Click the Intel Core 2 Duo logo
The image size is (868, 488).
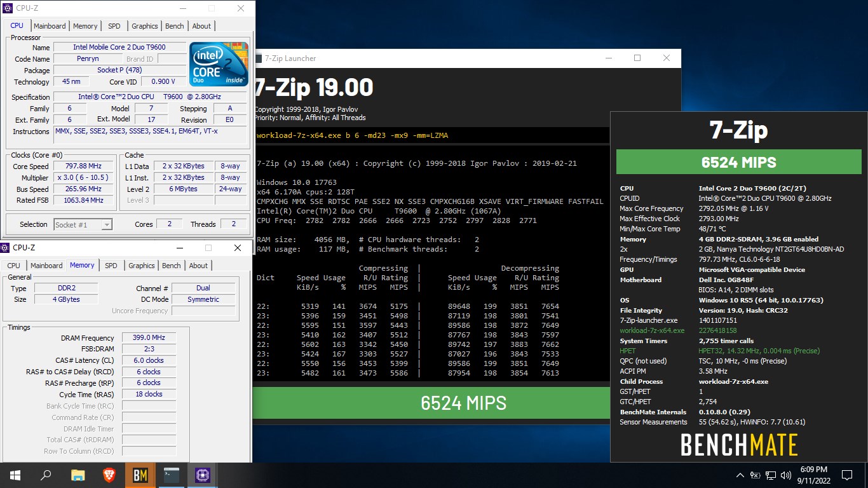click(218, 65)
